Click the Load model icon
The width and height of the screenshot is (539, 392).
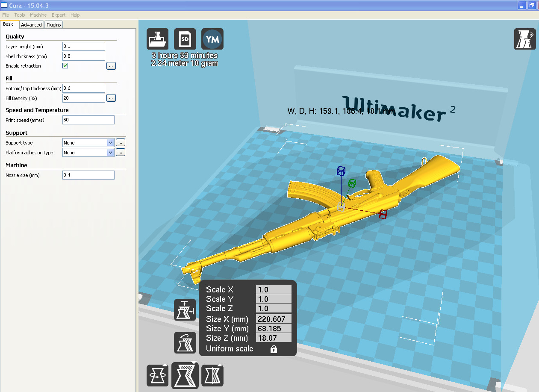coord(157,39)
